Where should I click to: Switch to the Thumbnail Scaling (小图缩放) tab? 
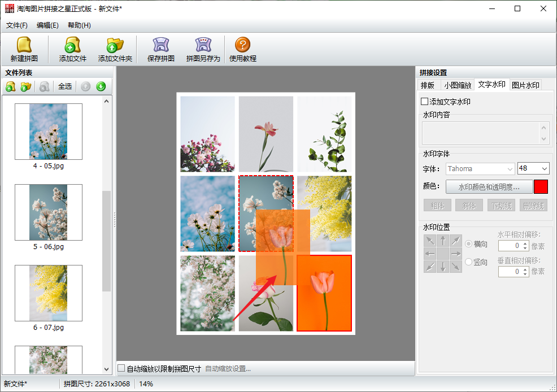458,85
